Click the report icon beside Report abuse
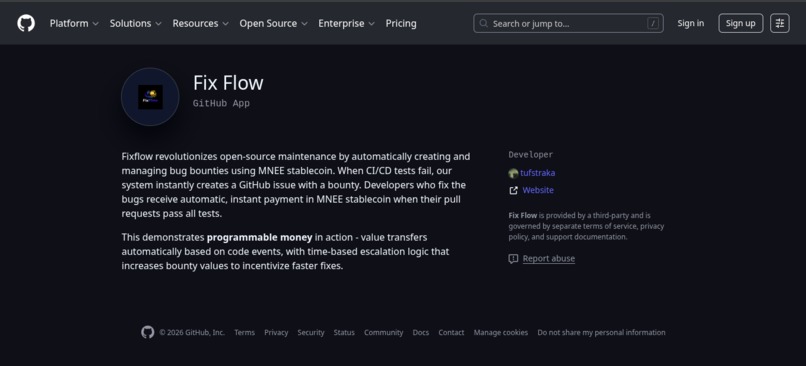 click(513, 259)
